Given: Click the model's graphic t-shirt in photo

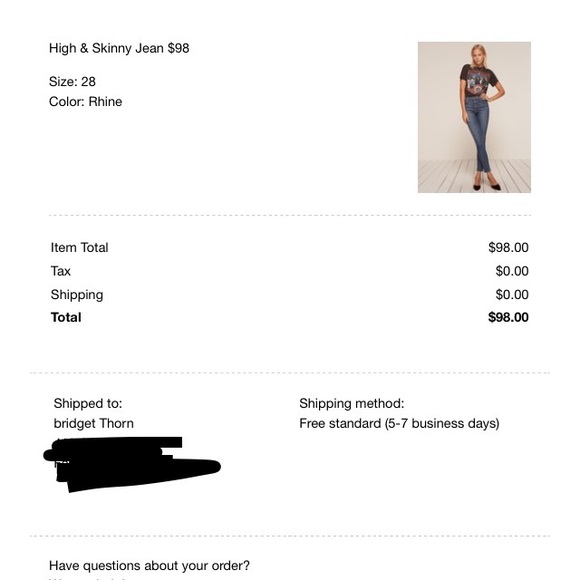Looking at the screenshot, I should click(x=478, y=80).
